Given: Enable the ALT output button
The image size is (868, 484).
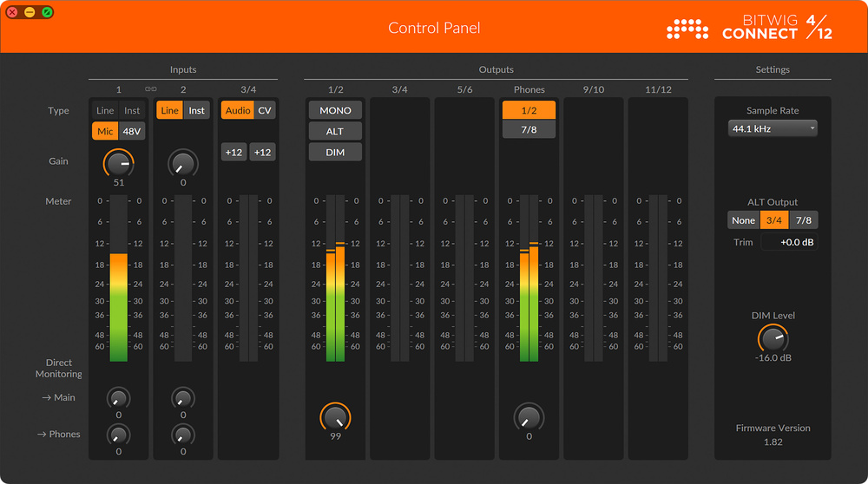Looking at the screenshot, I should point(335,131).
